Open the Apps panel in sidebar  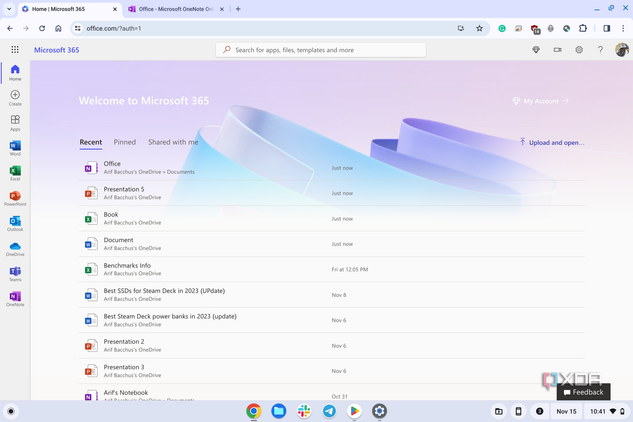click(x=15, y=123)
